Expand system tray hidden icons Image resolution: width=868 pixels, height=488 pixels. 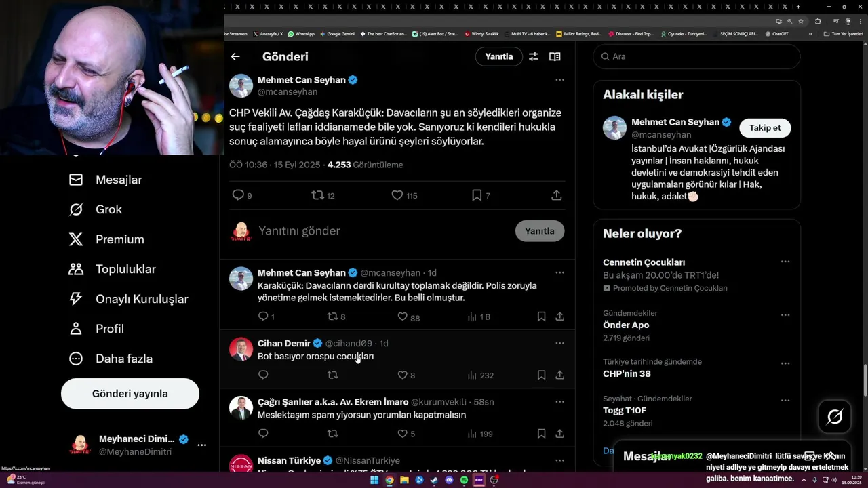coord(803,480)
